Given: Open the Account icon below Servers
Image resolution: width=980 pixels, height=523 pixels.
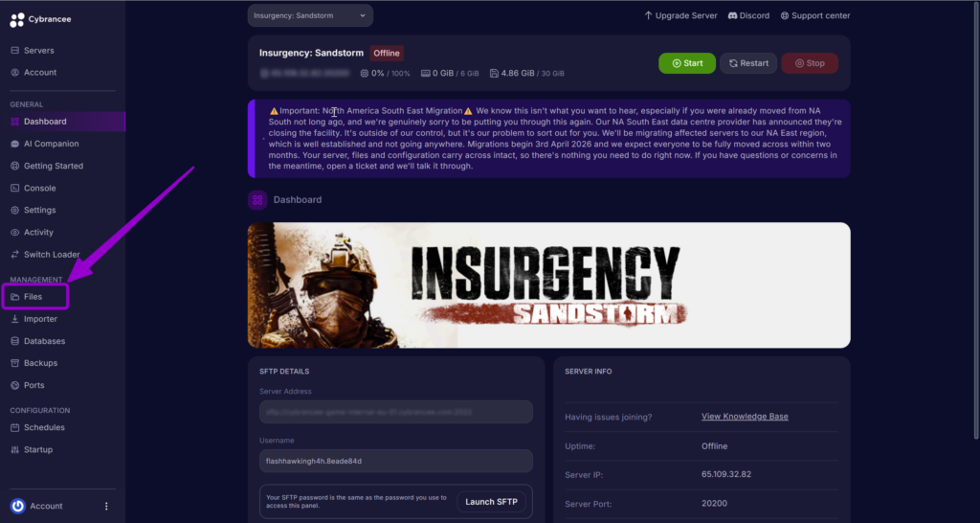Looking at the screenshot, I should pos(15,73).
